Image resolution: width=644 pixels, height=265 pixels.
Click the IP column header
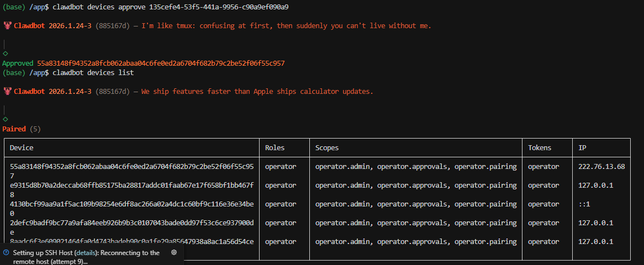click(x=582, y=148)
